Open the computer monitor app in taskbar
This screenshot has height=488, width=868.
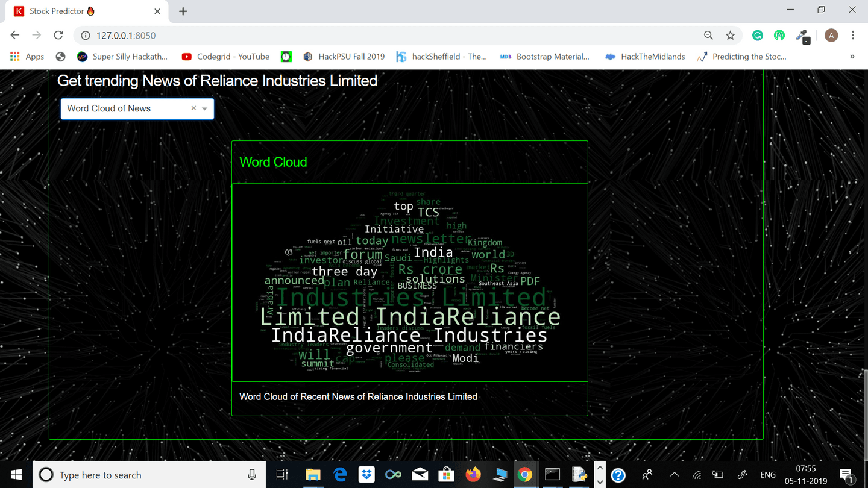pyautogui.click(x=500, y=475)
